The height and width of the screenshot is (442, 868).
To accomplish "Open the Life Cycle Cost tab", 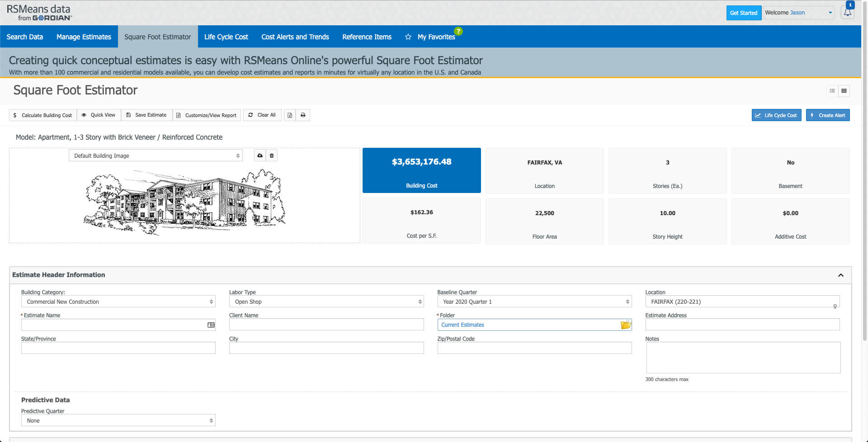I will (226, 37).
